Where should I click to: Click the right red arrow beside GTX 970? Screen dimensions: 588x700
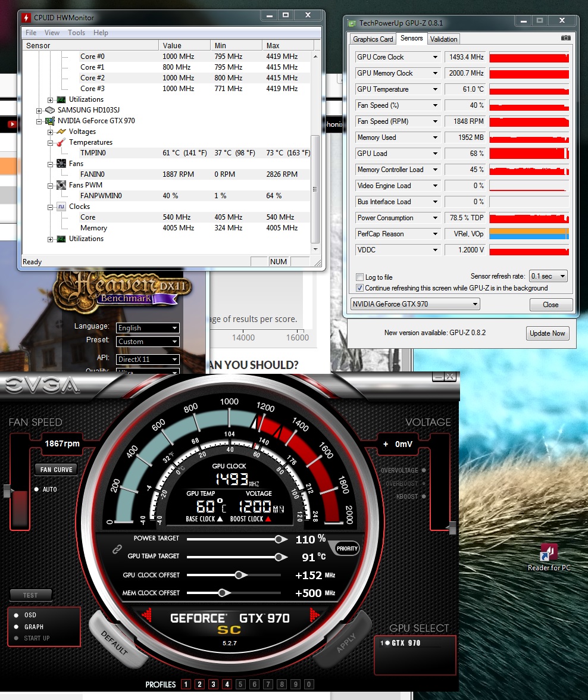314,615
